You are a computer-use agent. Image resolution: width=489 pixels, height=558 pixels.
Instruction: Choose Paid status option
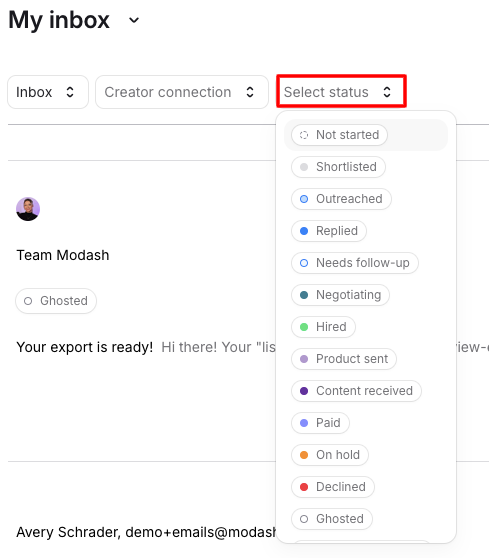[320, 423]
